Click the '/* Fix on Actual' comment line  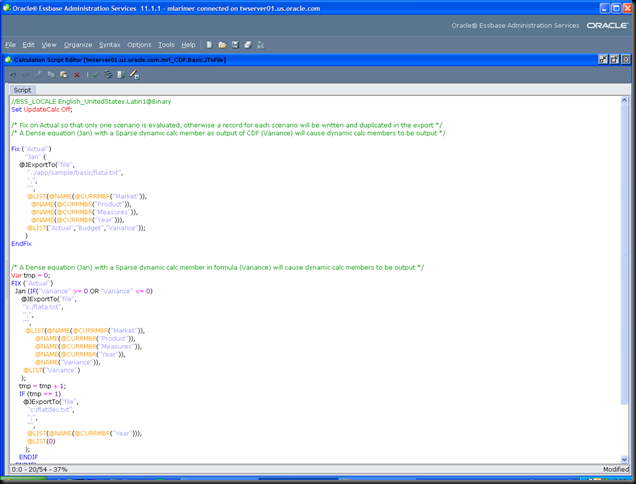point(227,125)
